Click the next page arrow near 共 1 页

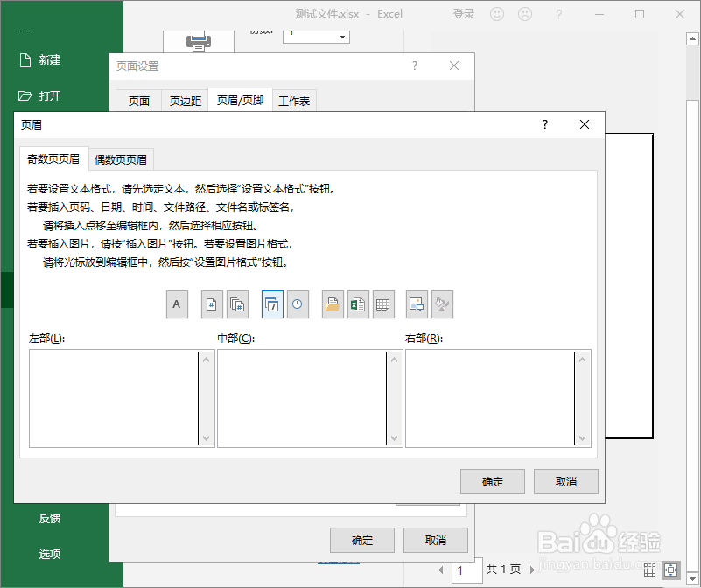click(533, 569)
